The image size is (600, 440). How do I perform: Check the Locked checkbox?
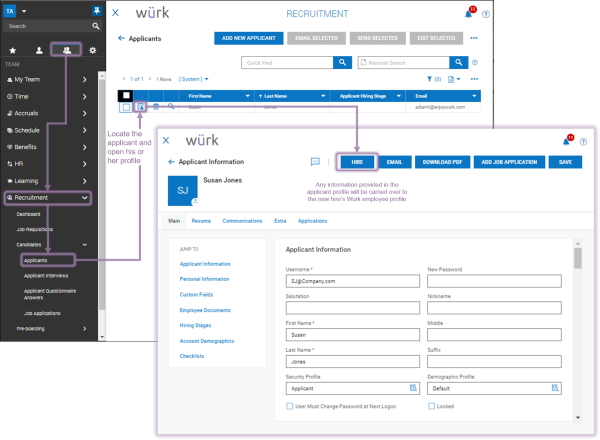coord(431,406)
